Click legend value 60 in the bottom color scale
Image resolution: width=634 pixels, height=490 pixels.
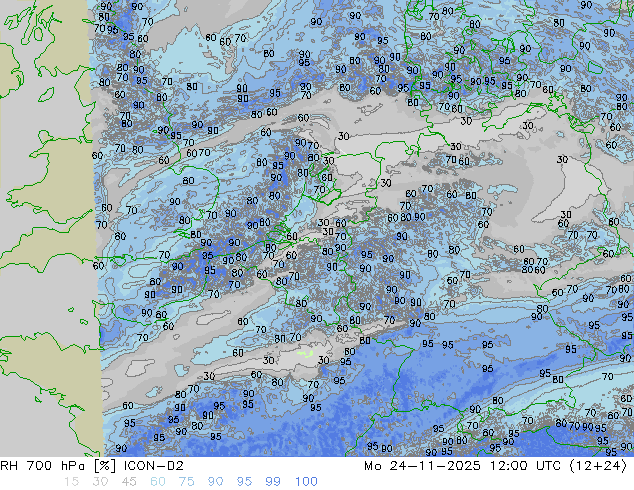coord(158,482)
